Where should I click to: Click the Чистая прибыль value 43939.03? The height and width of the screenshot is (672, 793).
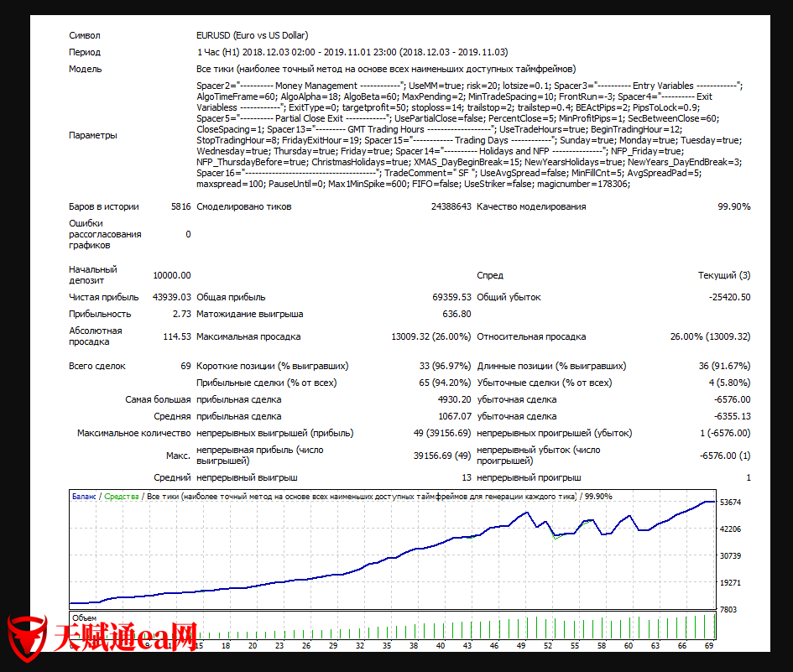point(171,297)
